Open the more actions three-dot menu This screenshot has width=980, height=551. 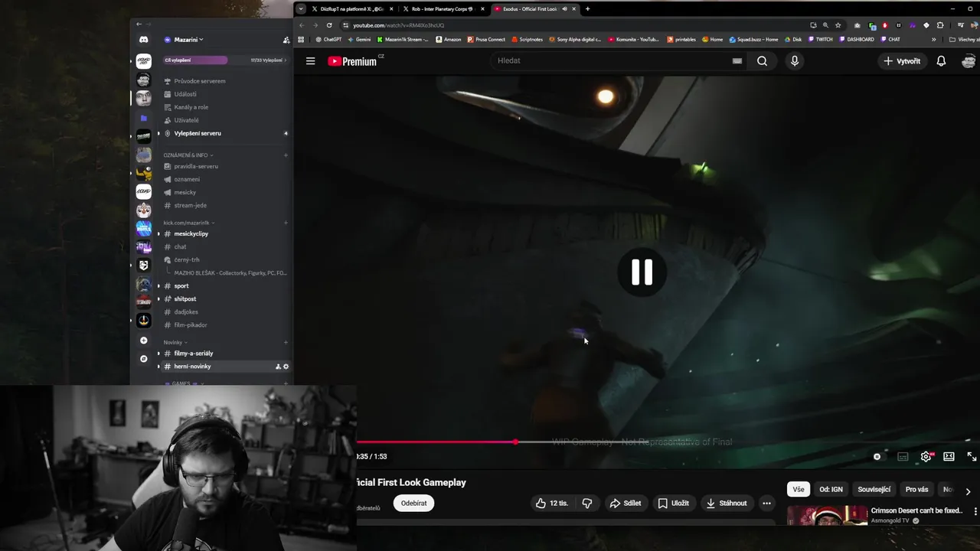(x=766, y=503)
